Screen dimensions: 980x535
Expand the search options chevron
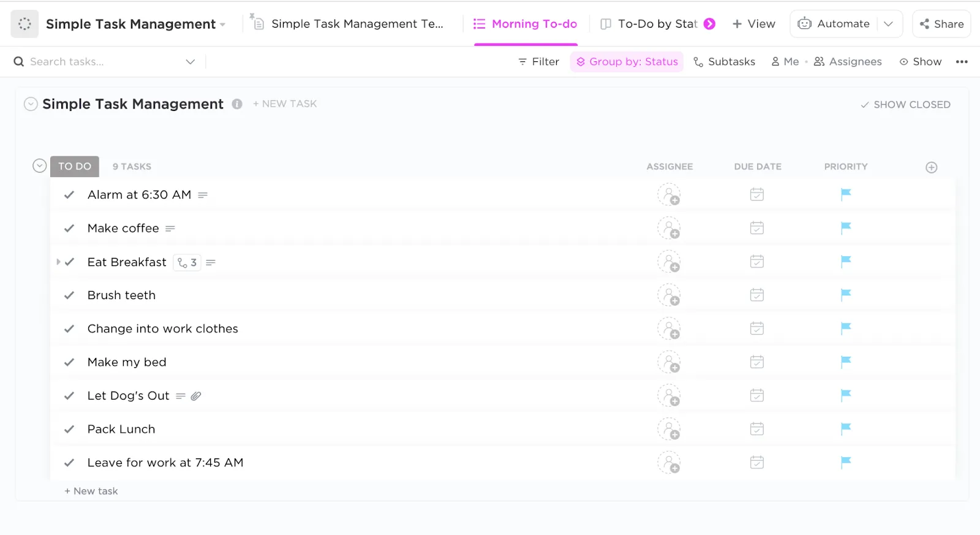tap(190, 62)
